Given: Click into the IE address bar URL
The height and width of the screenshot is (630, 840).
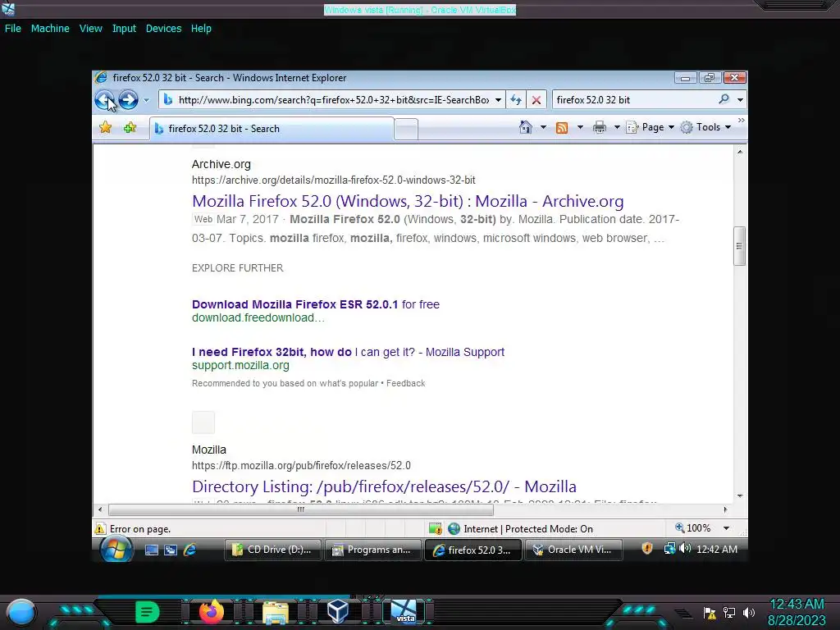Looking at the screenshot, I should coord(333,99).
